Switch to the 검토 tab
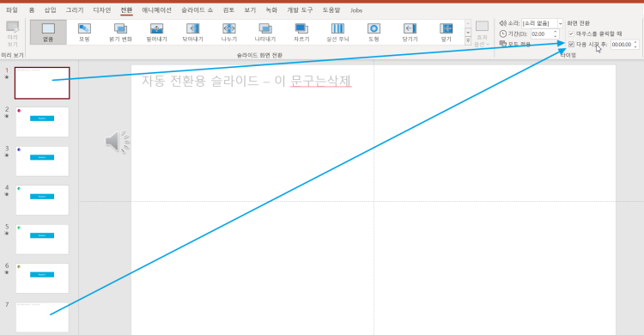This screenshot has width=644, height=335. pyautogui.click(x=228, y=10)
